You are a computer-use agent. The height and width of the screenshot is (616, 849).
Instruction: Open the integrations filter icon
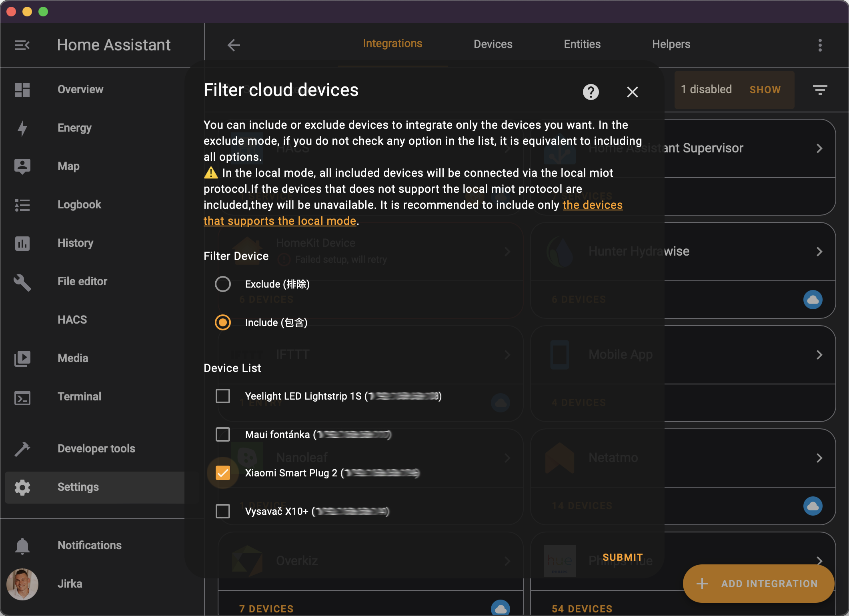(820, 90)
